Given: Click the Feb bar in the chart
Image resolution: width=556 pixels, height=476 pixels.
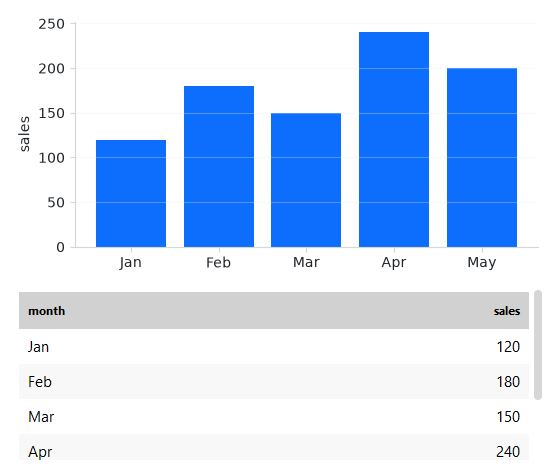Looking at the screenshot, I should 219,166.
